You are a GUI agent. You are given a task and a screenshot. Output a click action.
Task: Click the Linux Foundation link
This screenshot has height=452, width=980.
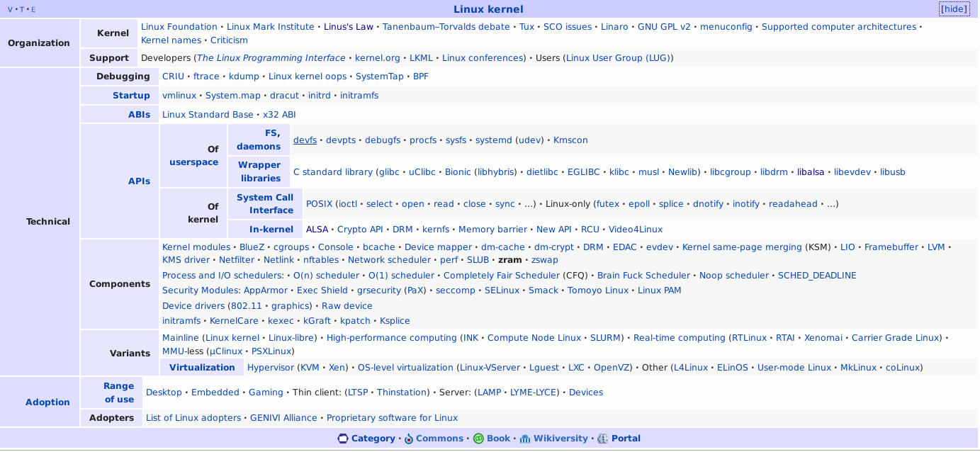179,27
